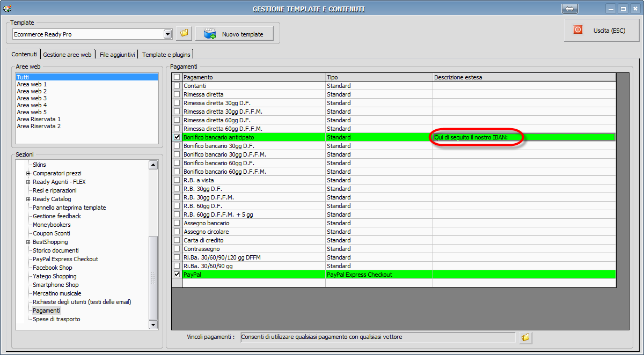Open the File aggiuntivi tab
This screenshot has width=644, height=355.
[x=117, y=55]
